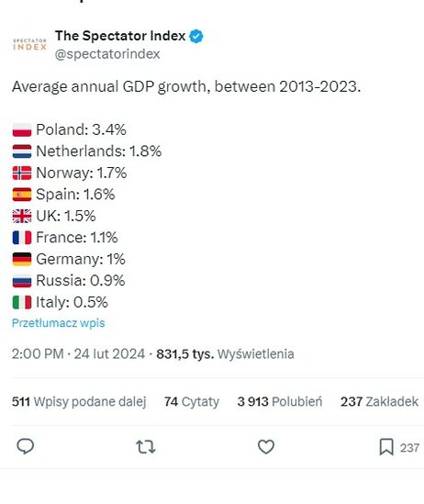Image resolution: width=424 pixels, height=504 pixels.
Task: Click Przetłumacz wpis translate link
Action: 59,323
